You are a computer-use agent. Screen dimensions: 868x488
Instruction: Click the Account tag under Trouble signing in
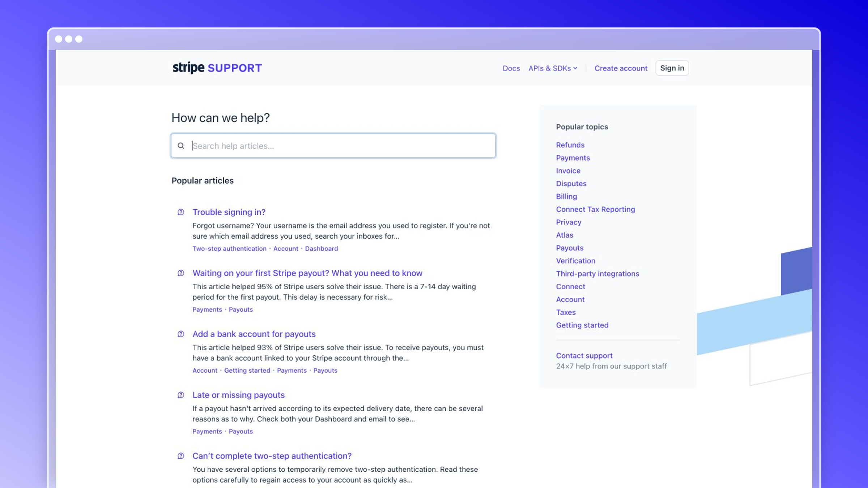point(286,249)
